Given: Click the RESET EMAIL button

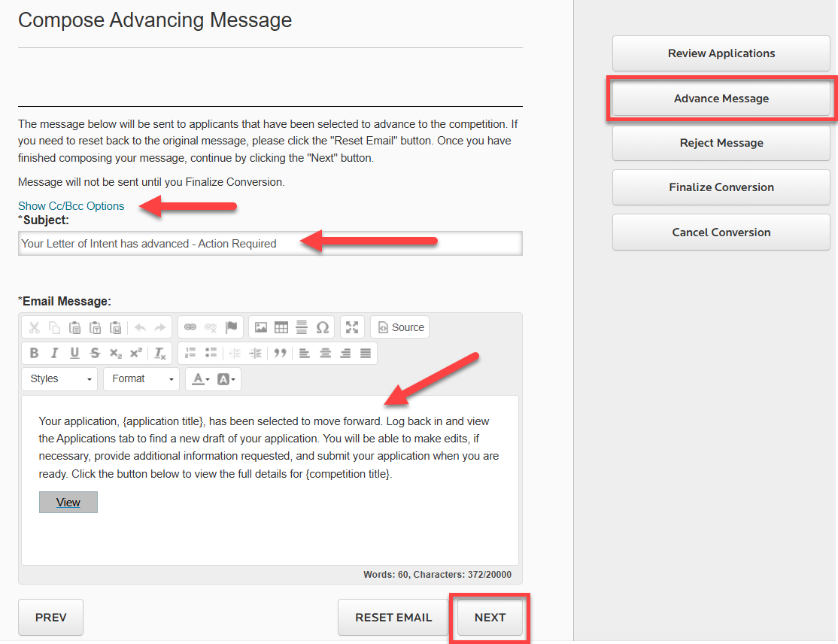Looking at the screenshot, I should point(393,617).
